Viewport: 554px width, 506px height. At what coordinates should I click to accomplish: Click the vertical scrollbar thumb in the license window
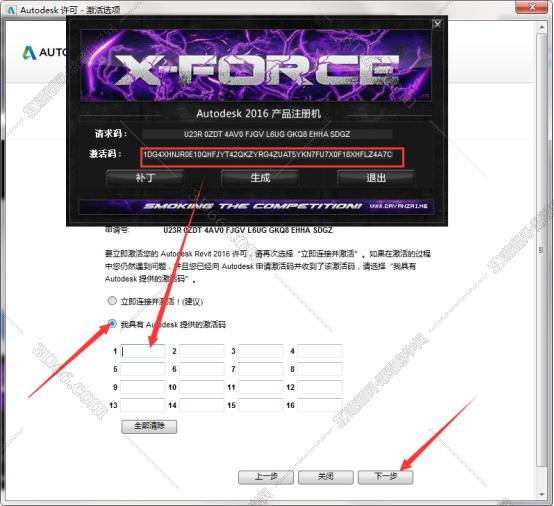(541, 250)
